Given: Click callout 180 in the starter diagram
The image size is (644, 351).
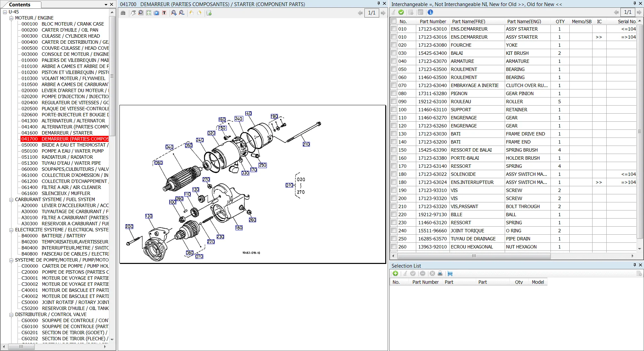Looking at the screenshot, I should tap(239, 228).
